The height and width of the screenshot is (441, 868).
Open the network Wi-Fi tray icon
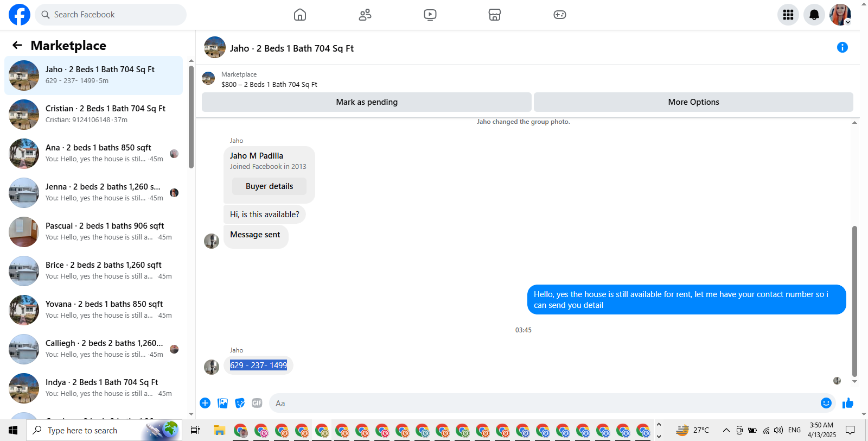click(x=765, y=430)
